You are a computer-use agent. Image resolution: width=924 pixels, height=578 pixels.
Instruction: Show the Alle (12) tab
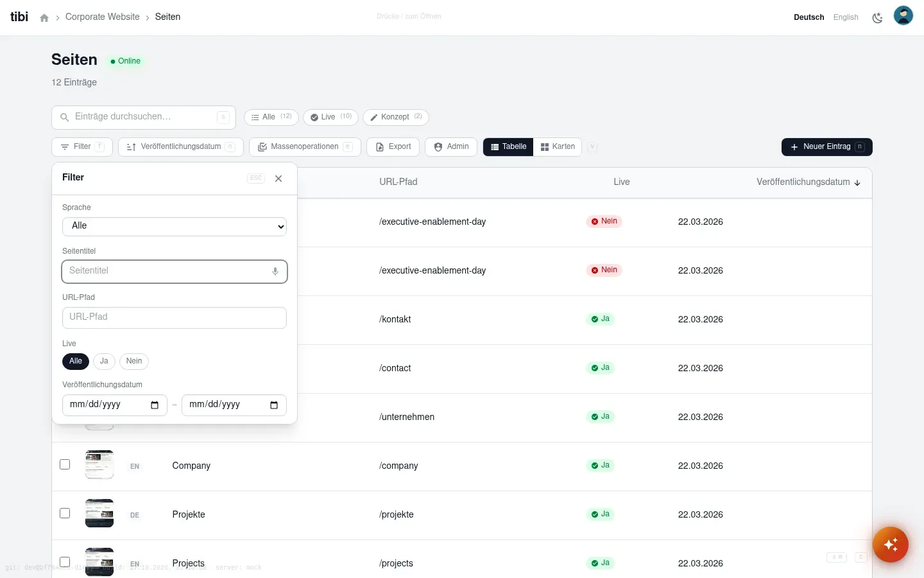pos(271,117)
